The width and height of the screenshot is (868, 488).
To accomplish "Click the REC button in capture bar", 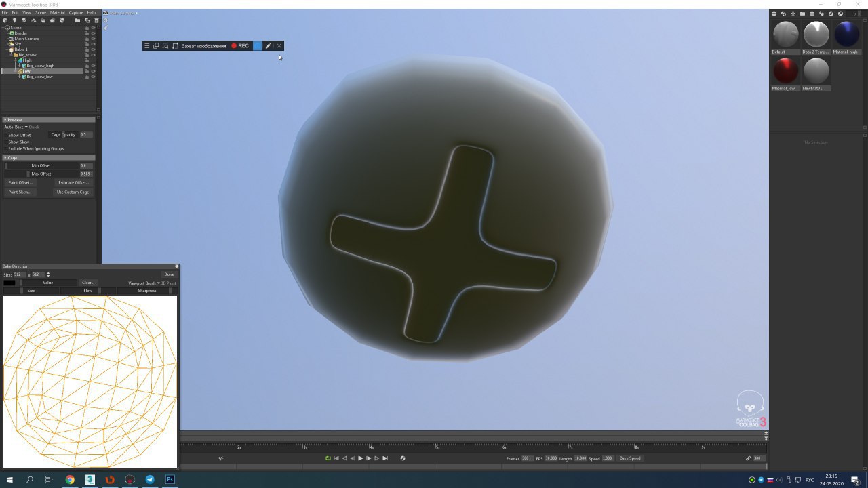I will point(240,46).
